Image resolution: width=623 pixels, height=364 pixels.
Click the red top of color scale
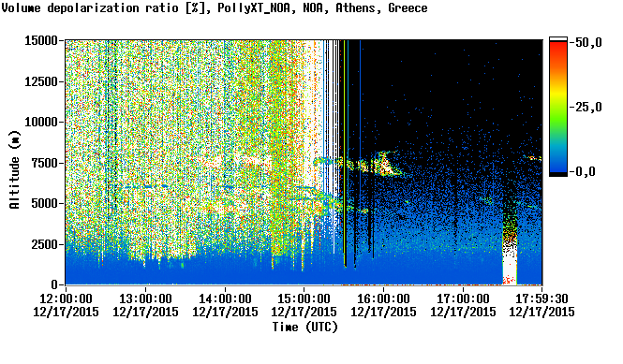pyautogui.click(x=558, y=46)
